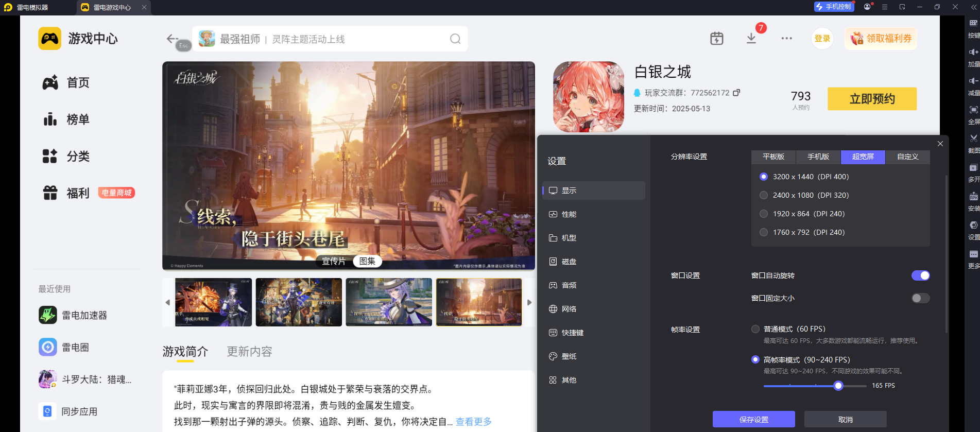
Task: Switch to the 平板版 resolution tab
Action: pos(773,157)
